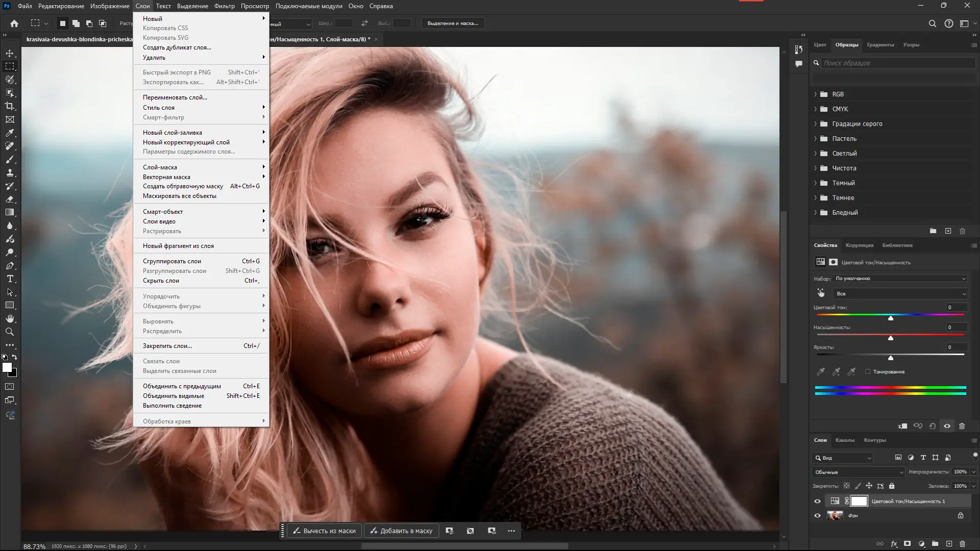Select the Eyedropper tool
The image size is (980, 551).
(x=10, y=133)
